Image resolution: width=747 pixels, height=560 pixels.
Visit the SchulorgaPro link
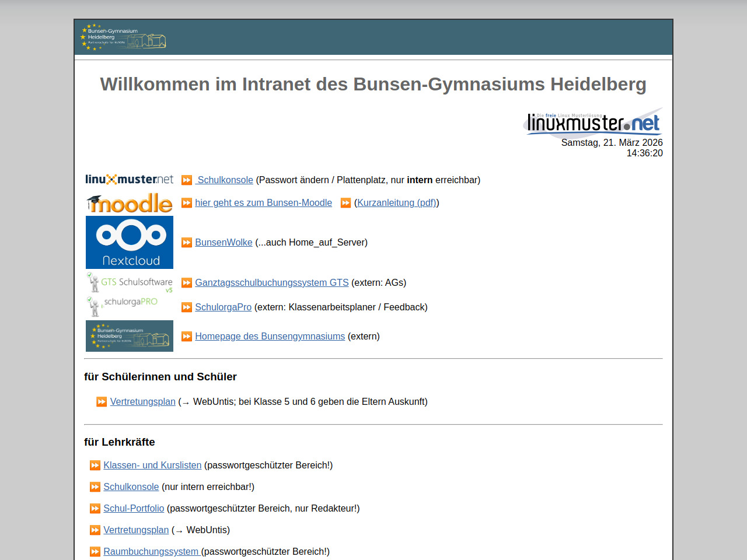point(223,307)
